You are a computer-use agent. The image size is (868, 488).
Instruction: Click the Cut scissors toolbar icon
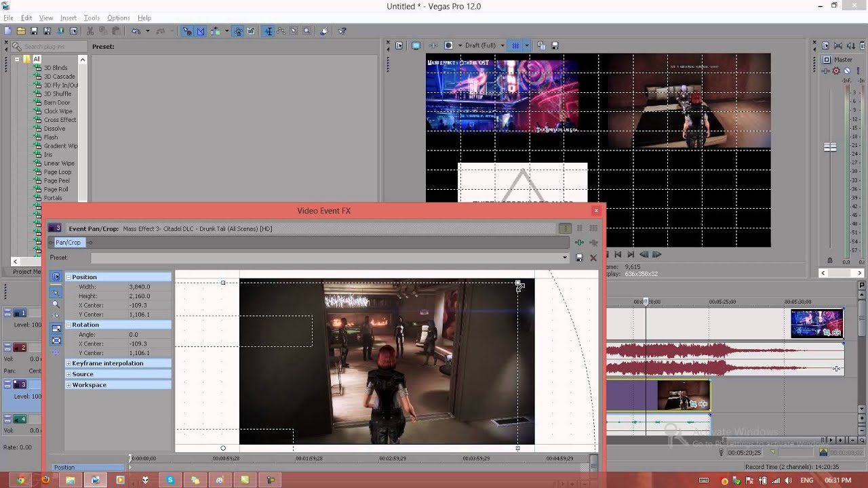pos(90,31)
